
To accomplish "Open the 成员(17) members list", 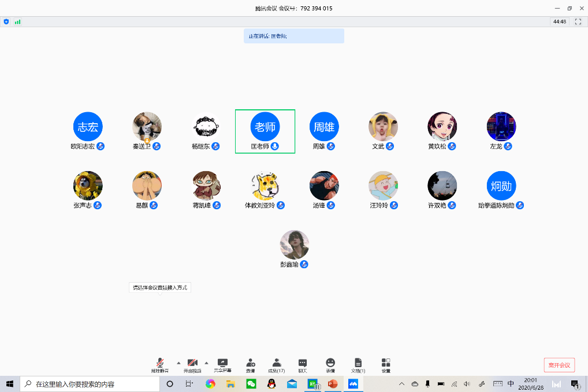I will pos(277,365).
